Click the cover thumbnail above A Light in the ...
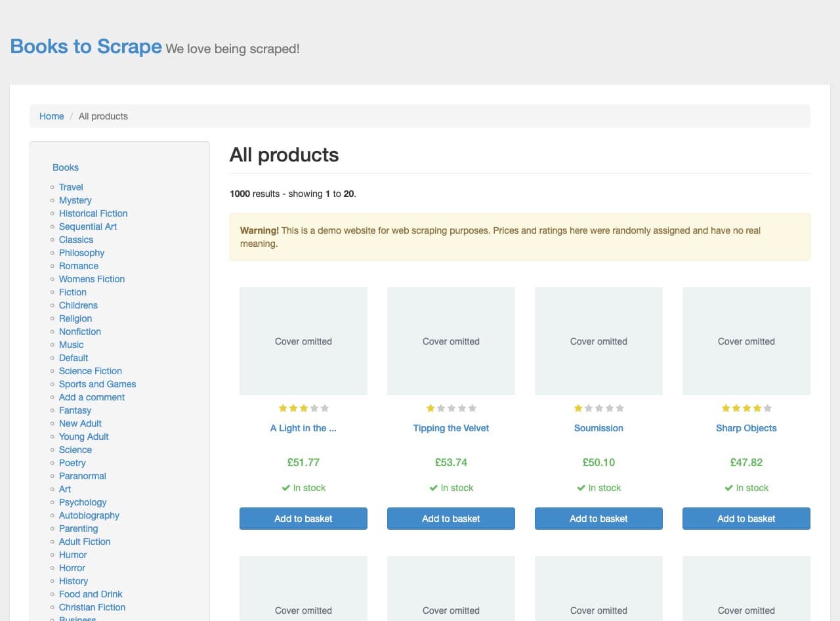Viewport: 840px width, 621px height. (303, 341)
